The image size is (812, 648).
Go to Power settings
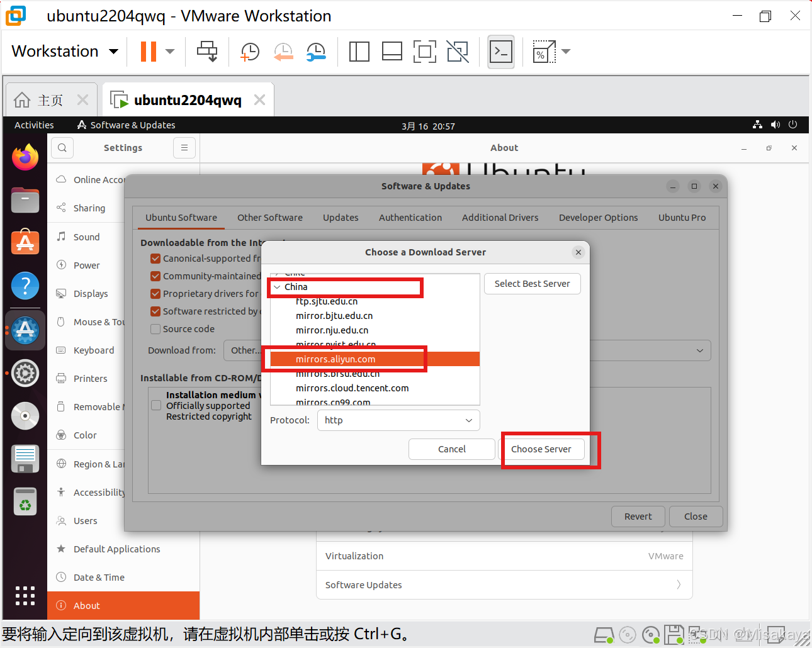click(x=86, y=265)
